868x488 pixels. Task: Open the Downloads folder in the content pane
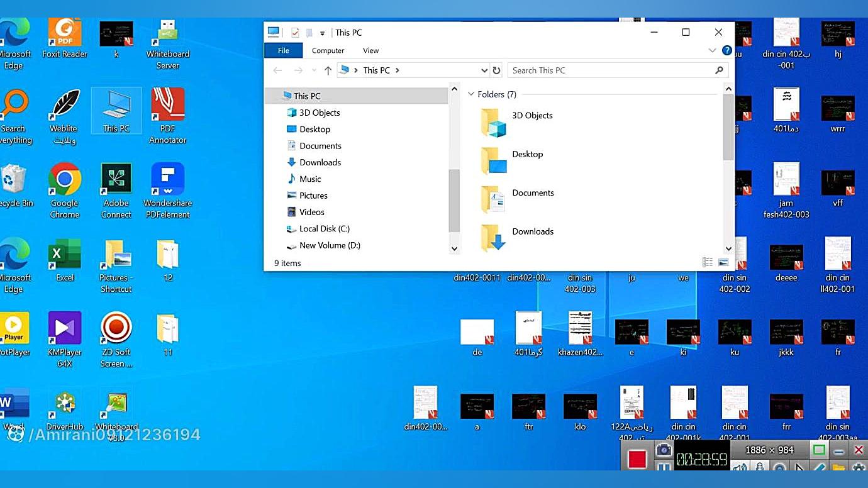click(517, 238)
